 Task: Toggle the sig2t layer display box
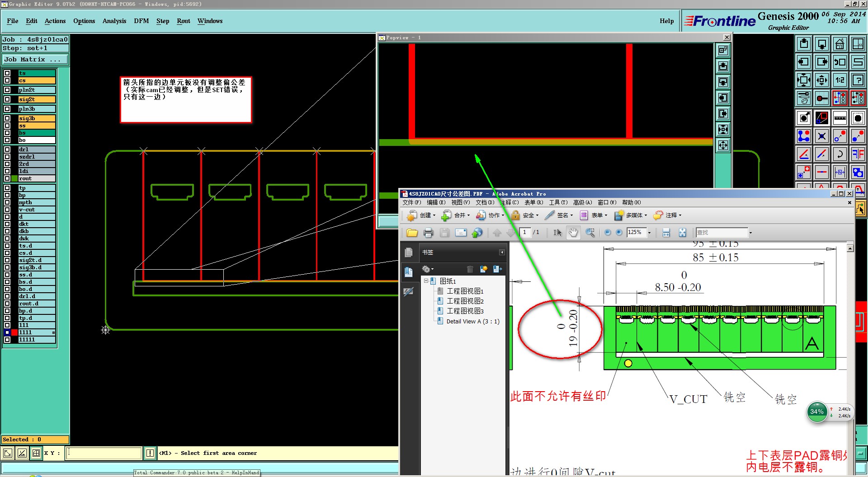pos(7,99)
